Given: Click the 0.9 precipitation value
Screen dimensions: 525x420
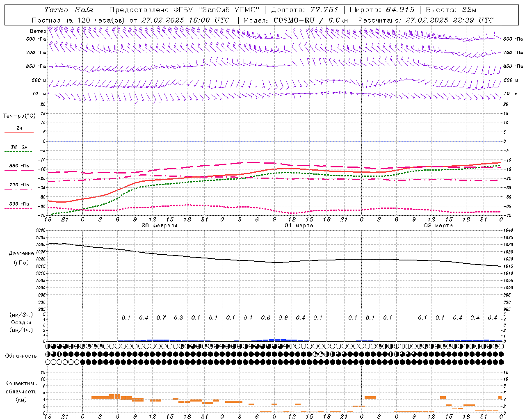Looking at the screenshot, I should tap(283, 318).
